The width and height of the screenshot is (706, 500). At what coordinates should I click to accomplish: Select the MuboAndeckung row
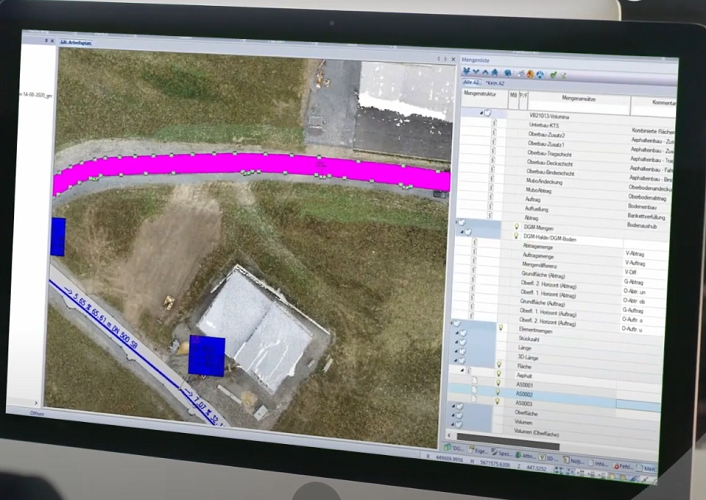point(564,182)
